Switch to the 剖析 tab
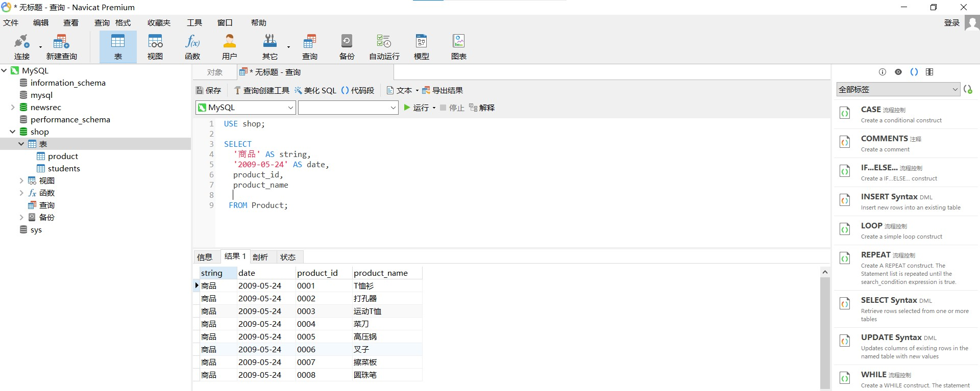The height and width of the screenshot is (391, 980). tap(260, 257)
